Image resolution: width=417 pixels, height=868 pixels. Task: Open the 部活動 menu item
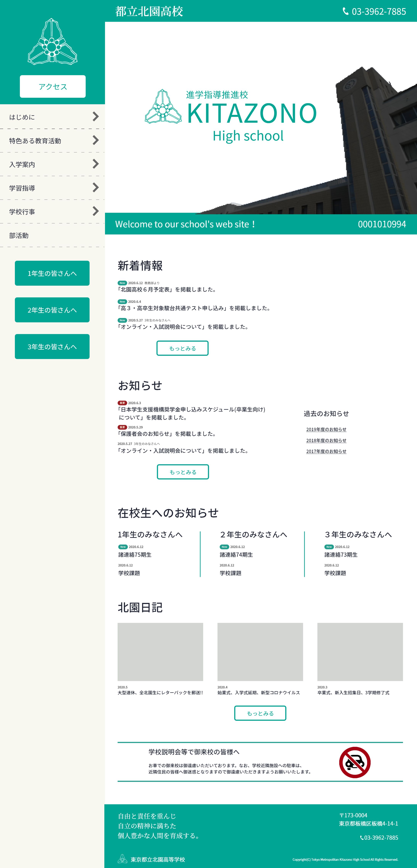pos(52,235)
